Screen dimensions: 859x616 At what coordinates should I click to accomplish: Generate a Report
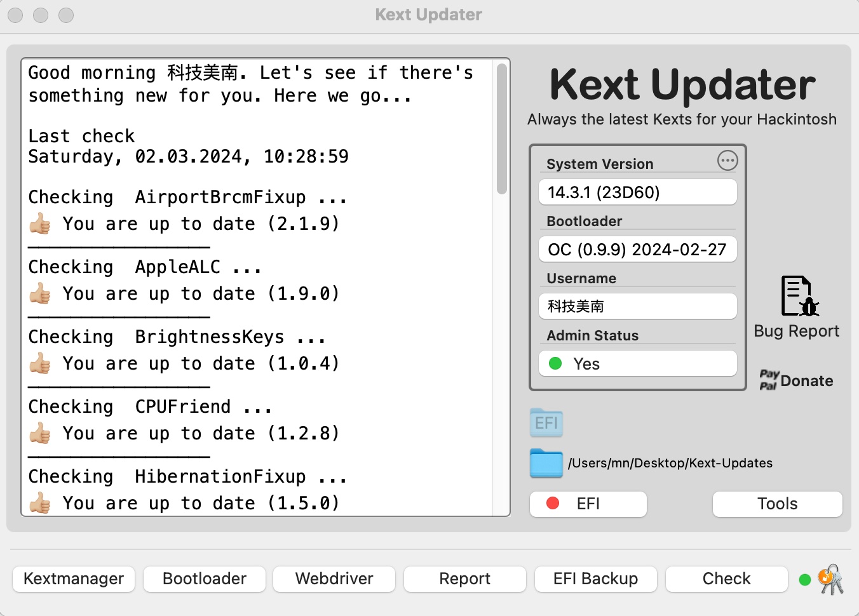[465, 579]
